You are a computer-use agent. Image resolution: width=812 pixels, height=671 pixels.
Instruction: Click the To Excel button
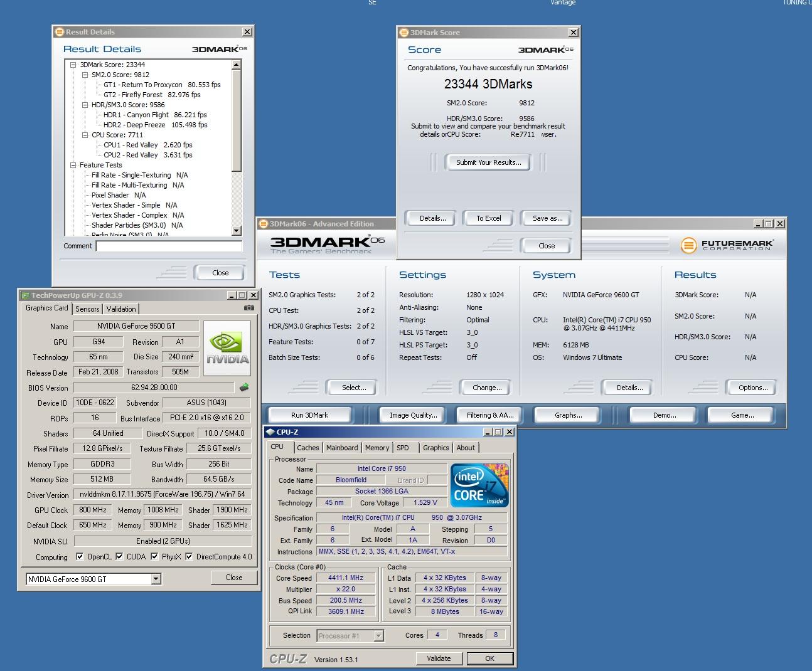click(x=489, y=218)
